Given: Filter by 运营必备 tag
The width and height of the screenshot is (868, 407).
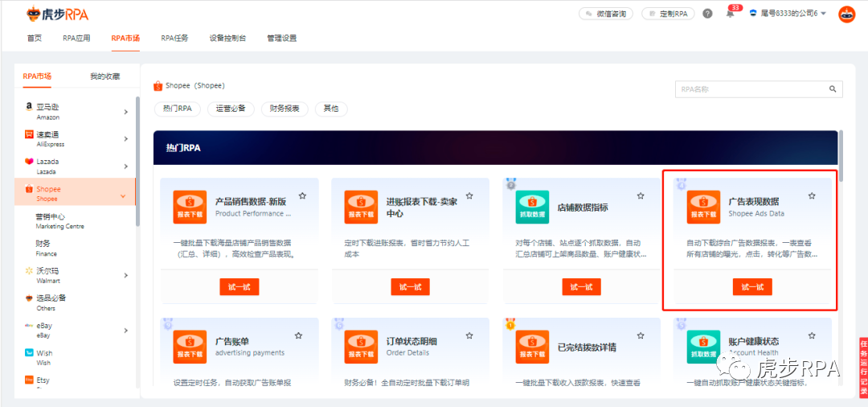Looking at the screenshot, I should tap(231, 109).
